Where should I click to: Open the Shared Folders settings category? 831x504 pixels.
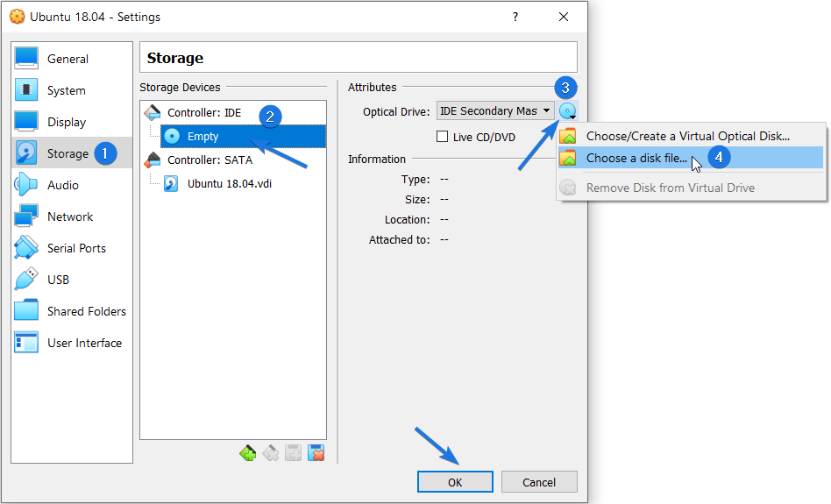[x=72, y=311]
